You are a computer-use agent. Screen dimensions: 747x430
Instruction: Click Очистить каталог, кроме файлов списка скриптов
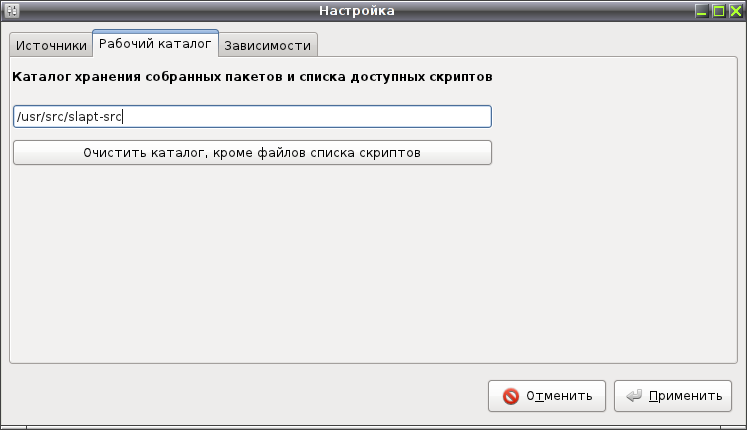252,153
